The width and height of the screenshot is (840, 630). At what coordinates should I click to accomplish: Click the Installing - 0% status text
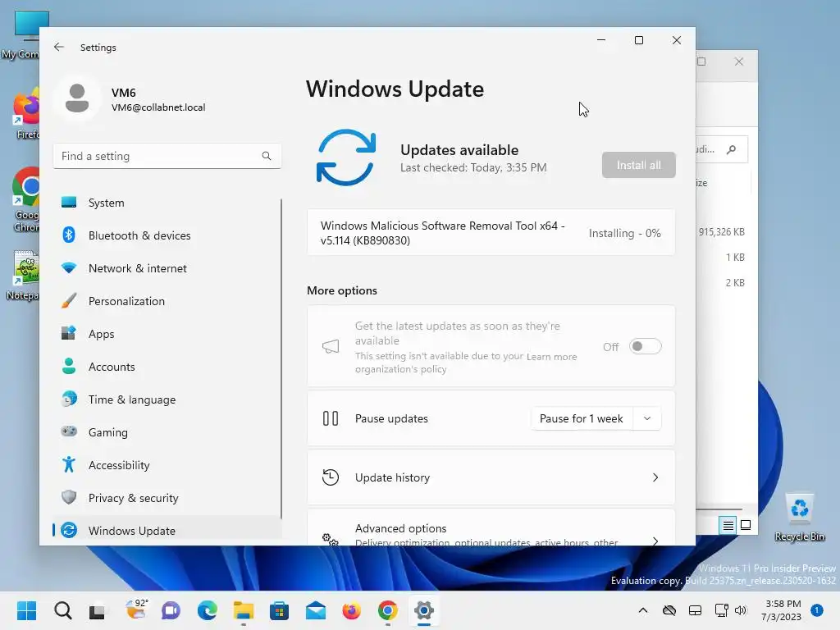pos(624,233)
